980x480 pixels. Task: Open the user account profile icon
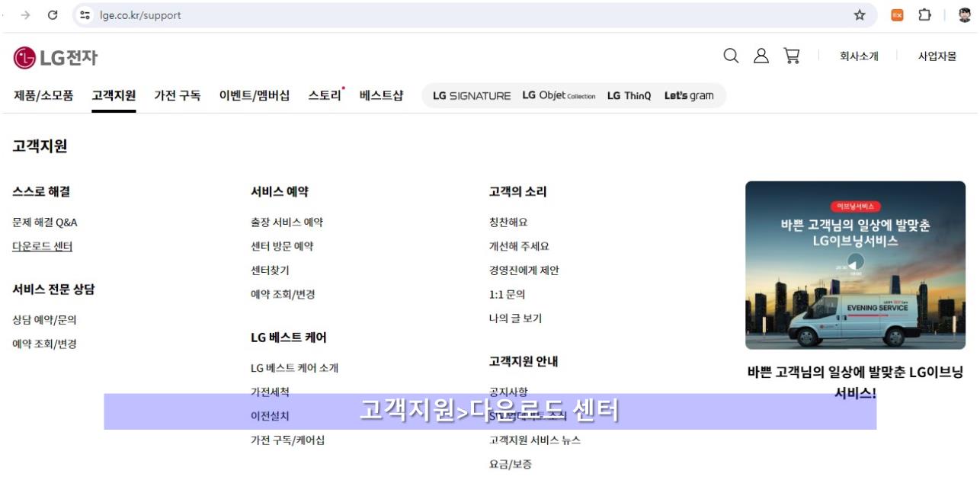761,56
